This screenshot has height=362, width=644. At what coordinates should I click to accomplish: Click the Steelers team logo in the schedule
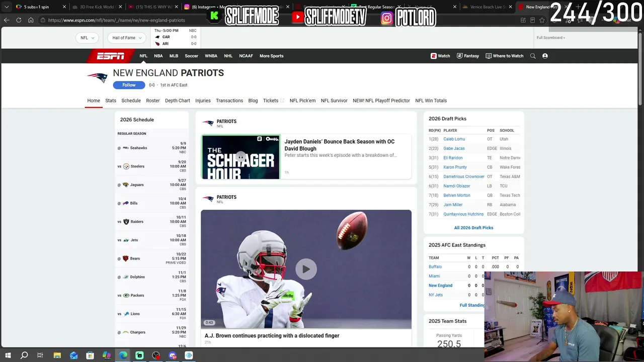(126, 166)
